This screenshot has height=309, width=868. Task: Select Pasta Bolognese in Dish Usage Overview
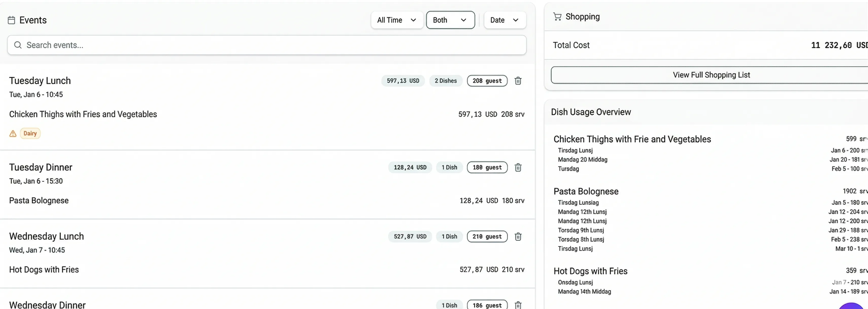coord(586,192)
